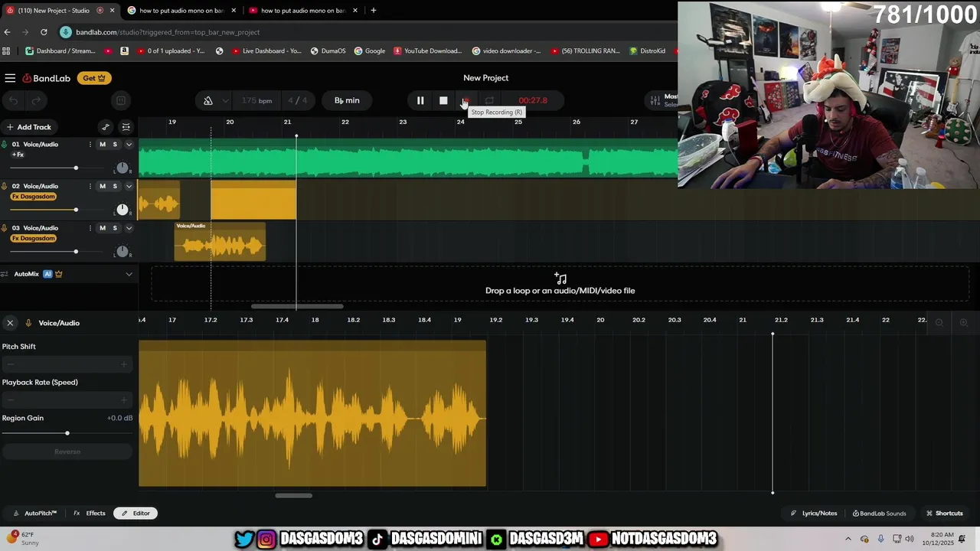This screenshot has height=551, width=980.
Task: Mute track 02 Voice/Audio
Action: [103, 186]
